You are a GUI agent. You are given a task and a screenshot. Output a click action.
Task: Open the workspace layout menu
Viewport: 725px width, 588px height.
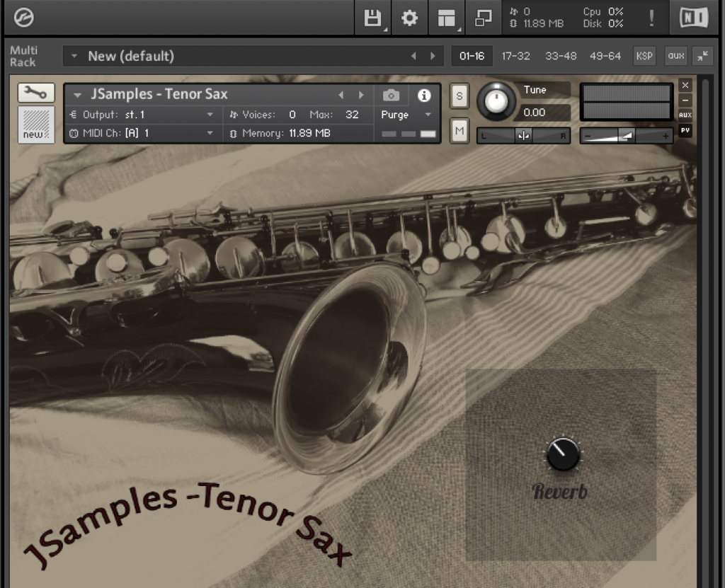click(447, 18)
